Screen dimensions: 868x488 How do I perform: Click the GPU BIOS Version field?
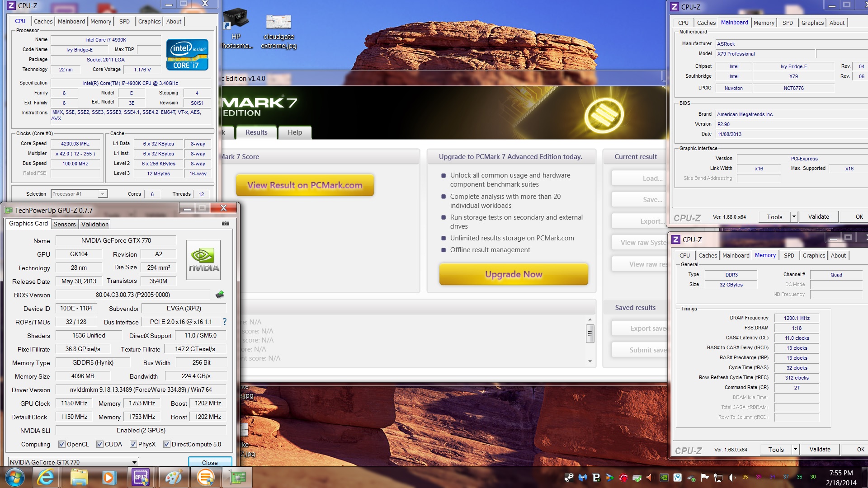[133, 295]
